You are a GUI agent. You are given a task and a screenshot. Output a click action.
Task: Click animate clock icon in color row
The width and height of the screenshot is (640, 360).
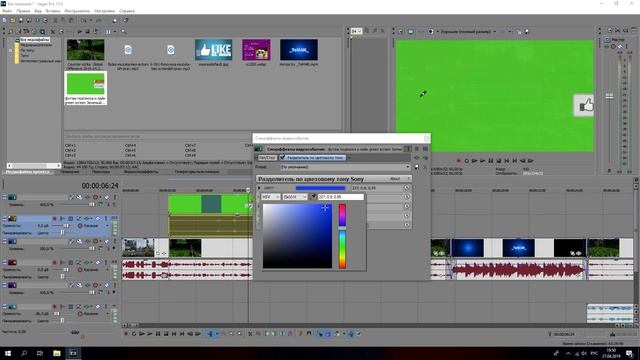407,188
